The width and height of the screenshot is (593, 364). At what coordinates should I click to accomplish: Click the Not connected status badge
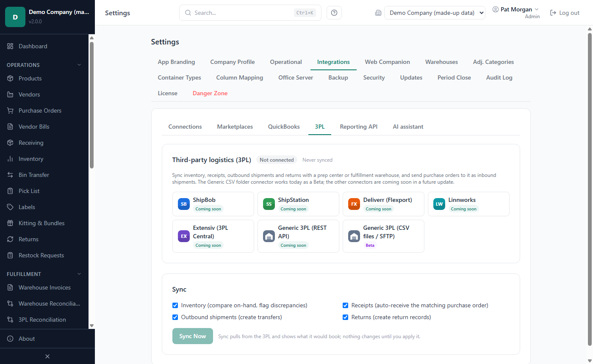pos(277,160)
